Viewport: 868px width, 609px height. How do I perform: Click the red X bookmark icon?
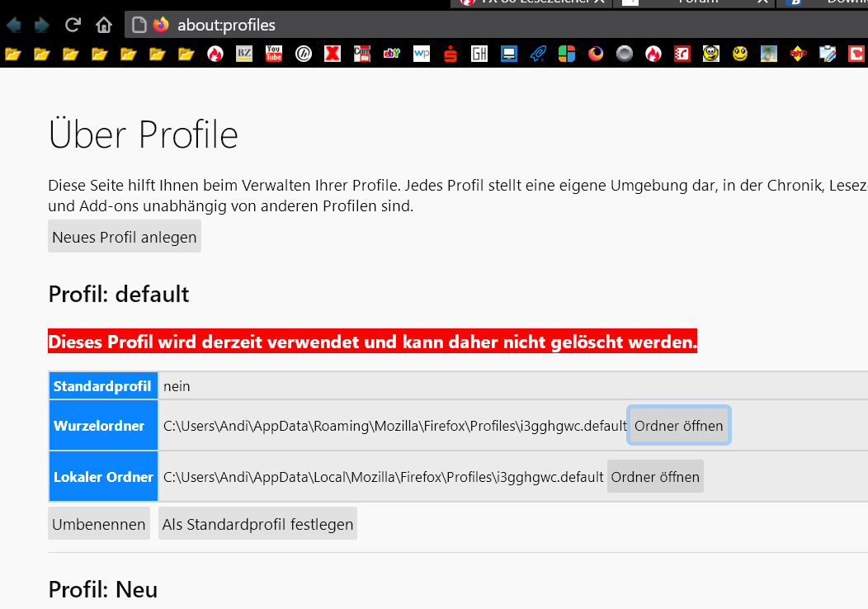333,54
